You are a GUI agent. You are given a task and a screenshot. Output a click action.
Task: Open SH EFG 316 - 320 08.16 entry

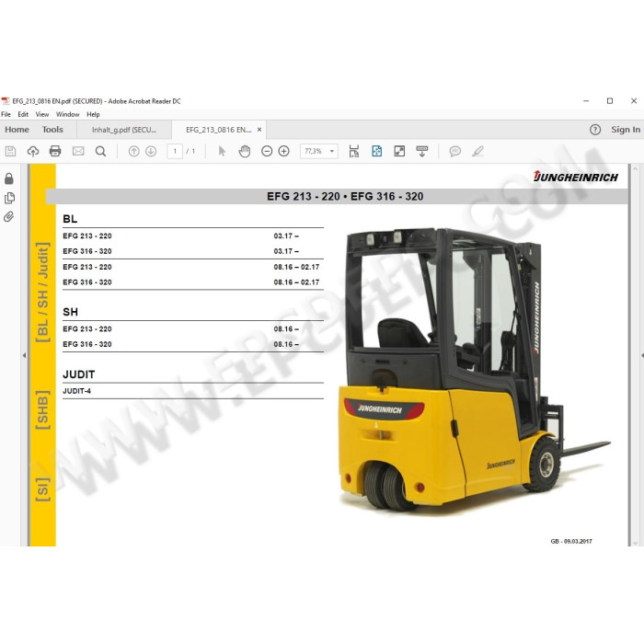coord(193,344)
